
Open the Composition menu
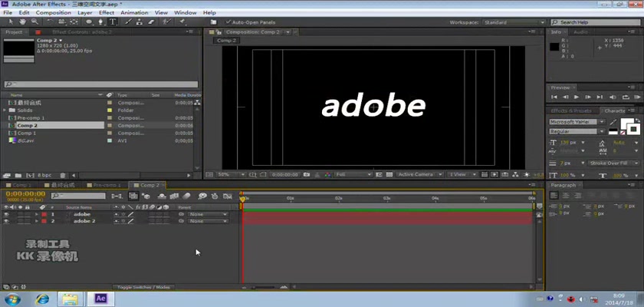pos(54,13)
